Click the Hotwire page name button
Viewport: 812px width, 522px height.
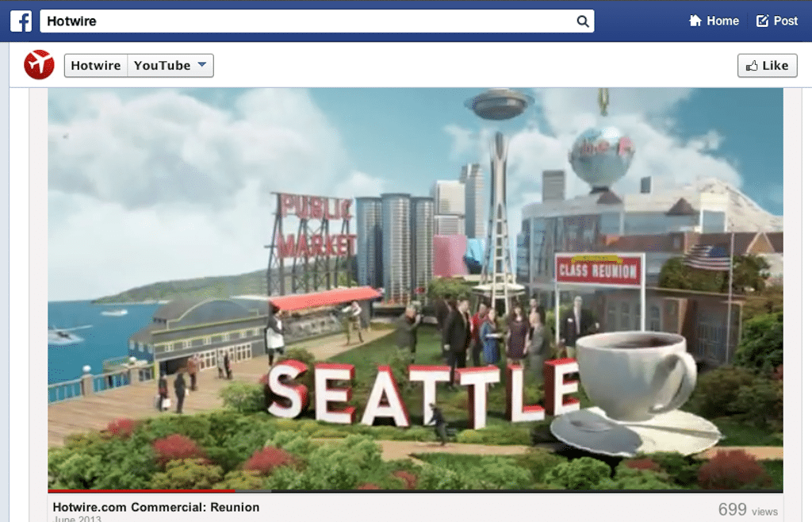[96, 66]
